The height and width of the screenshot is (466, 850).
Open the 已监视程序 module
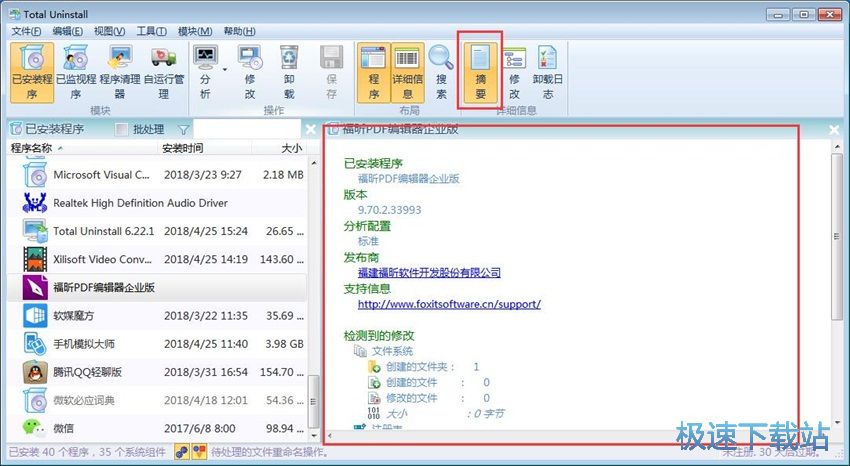[76, 73]
